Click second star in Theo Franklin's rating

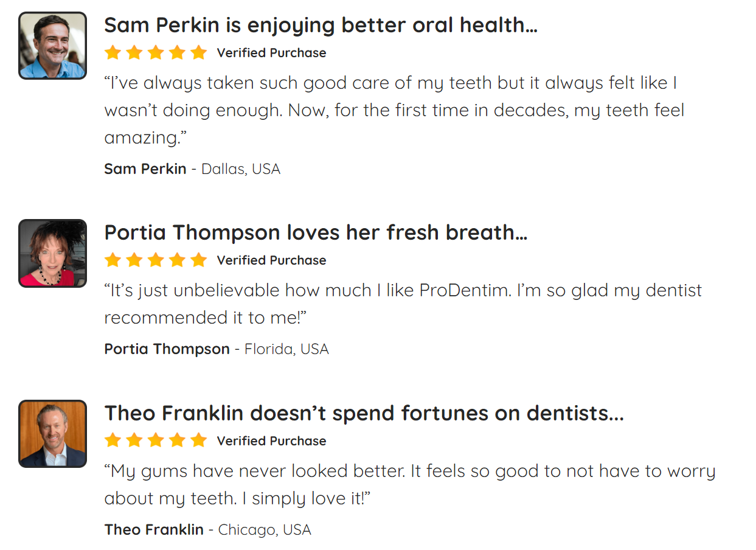tap(134, 440)
